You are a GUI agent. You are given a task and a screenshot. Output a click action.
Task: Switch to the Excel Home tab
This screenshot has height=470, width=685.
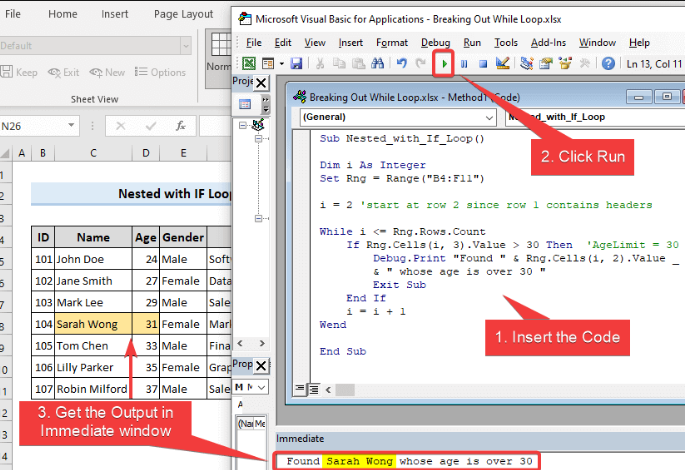coord(62,14)
